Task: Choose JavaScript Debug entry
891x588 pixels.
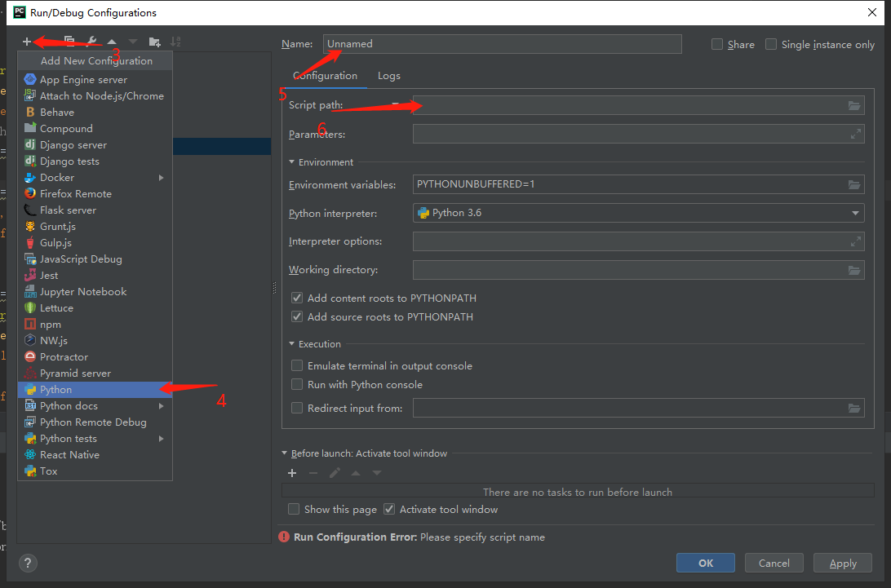Action: tap(95, 259)
